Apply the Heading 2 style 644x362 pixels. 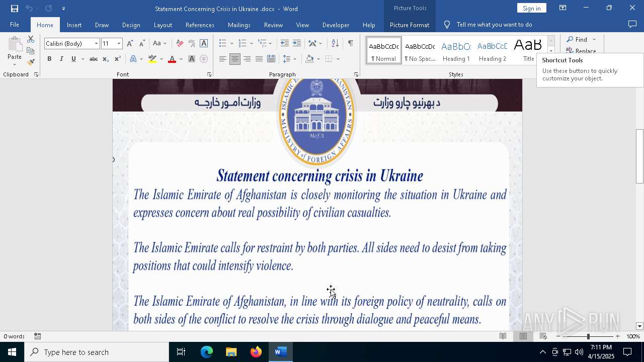click(493, 51)
